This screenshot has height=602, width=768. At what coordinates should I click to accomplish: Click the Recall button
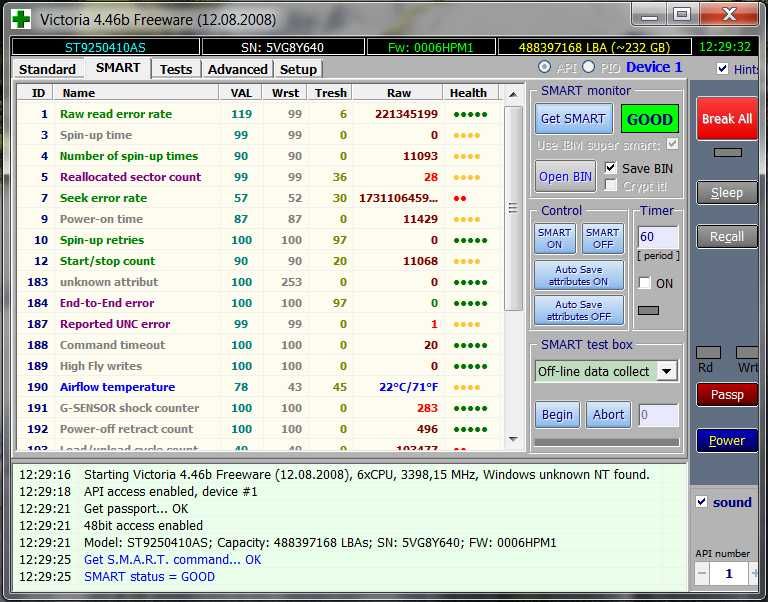(727, 237)
